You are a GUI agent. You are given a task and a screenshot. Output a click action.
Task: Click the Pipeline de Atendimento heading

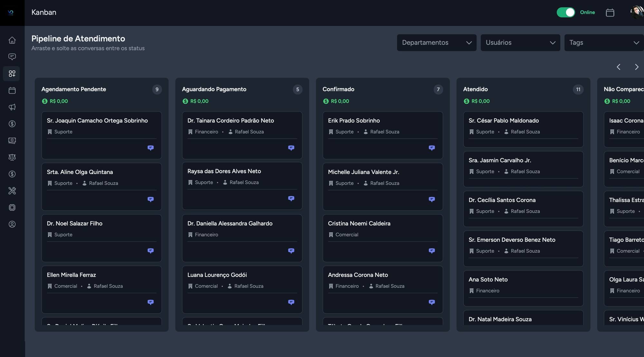78,39
